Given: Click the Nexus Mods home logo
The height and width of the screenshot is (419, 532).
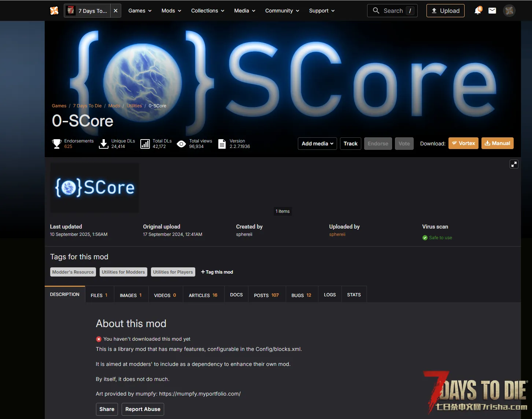Looking at the screenshot, I should click(54, 11).
